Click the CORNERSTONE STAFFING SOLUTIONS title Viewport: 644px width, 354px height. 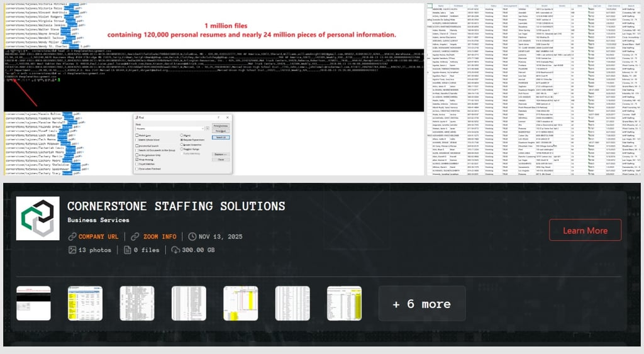point(176,206)
